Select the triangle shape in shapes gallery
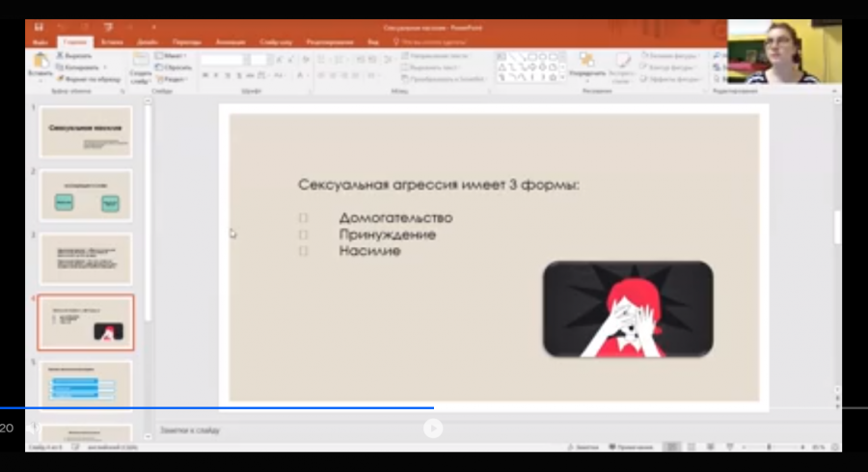 click(502, 67)
